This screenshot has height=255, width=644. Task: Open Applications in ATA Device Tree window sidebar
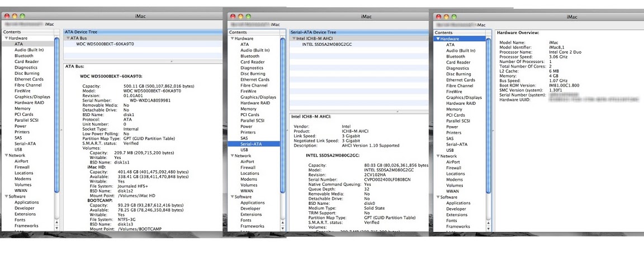(27, 203)
